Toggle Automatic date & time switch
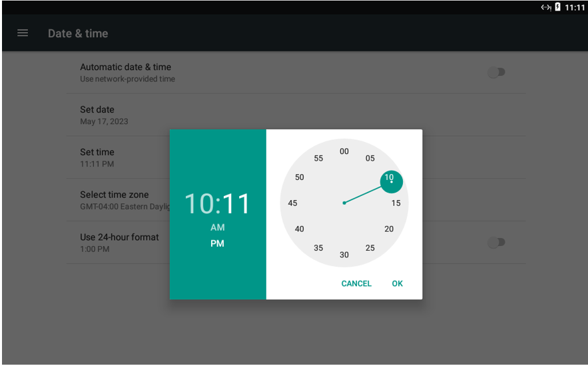This screenshot has height=366, width=588. click(x=496, y=72)
